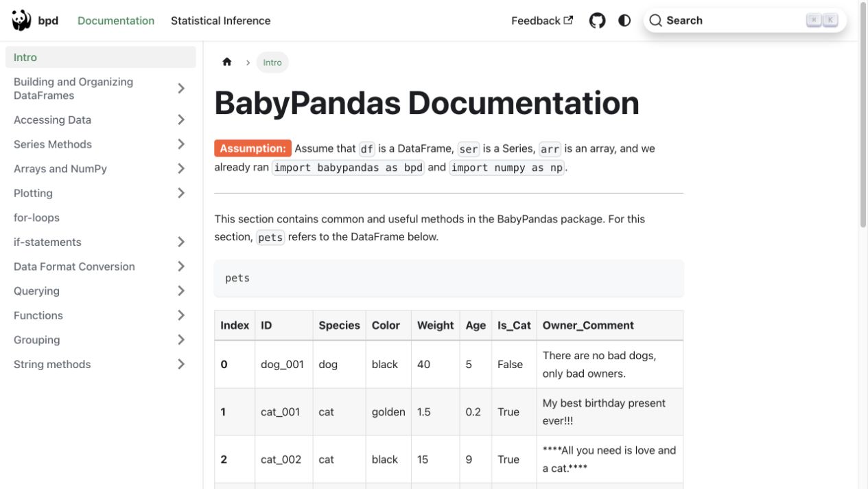This screenshot has width=868, height=489.
Task: Click the Is_Cat column header
Action: 514,326
